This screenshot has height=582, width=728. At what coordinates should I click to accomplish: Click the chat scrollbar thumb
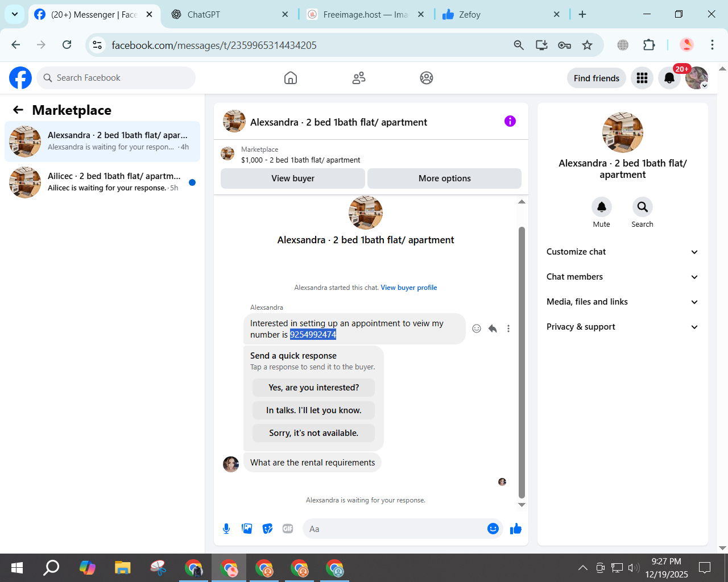click(x=522, y=363)
